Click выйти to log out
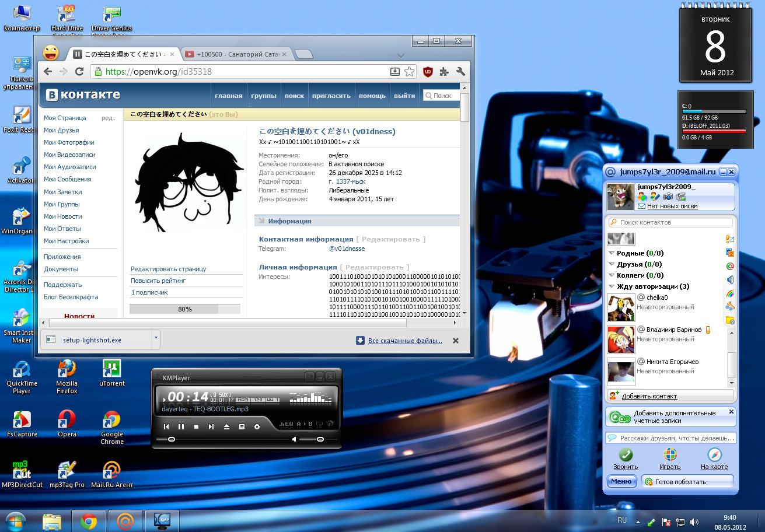 coord(404,96)
